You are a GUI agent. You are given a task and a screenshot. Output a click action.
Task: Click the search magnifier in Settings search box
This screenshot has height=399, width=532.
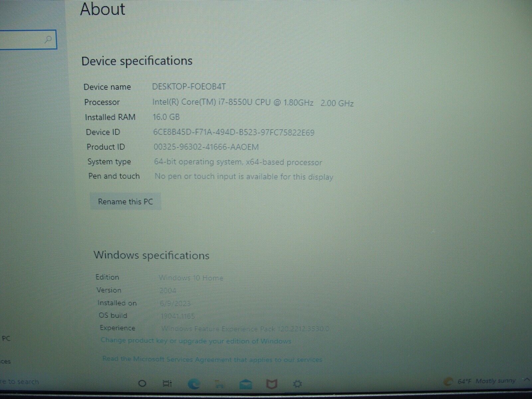[48, 40]
